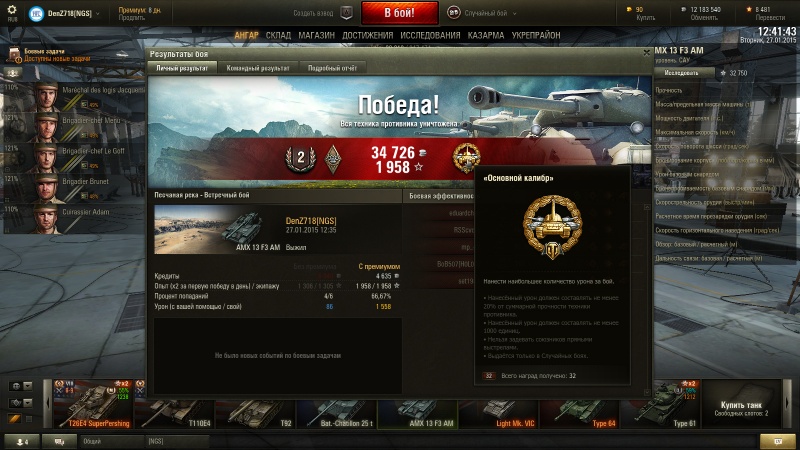Toggle the orange stripe carousel filter
Image resolution: width=800 pixels, height=450 pixels.
pyautogui.click(x=14, y=419)
